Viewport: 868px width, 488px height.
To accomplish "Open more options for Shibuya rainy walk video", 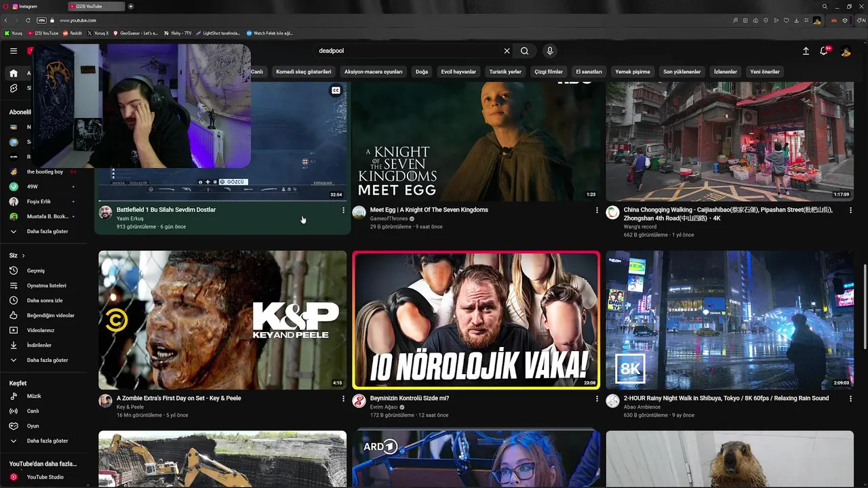I will [850, 399].
